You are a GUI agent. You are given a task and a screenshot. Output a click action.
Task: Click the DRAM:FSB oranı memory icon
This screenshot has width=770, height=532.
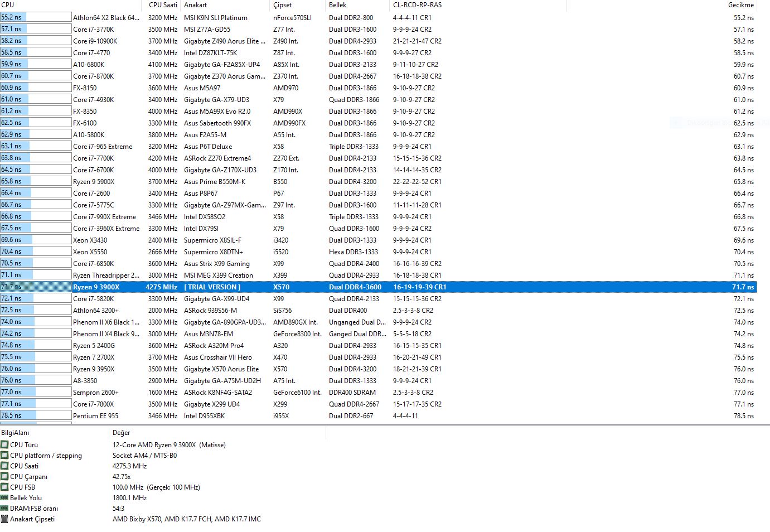coord(4,508)
